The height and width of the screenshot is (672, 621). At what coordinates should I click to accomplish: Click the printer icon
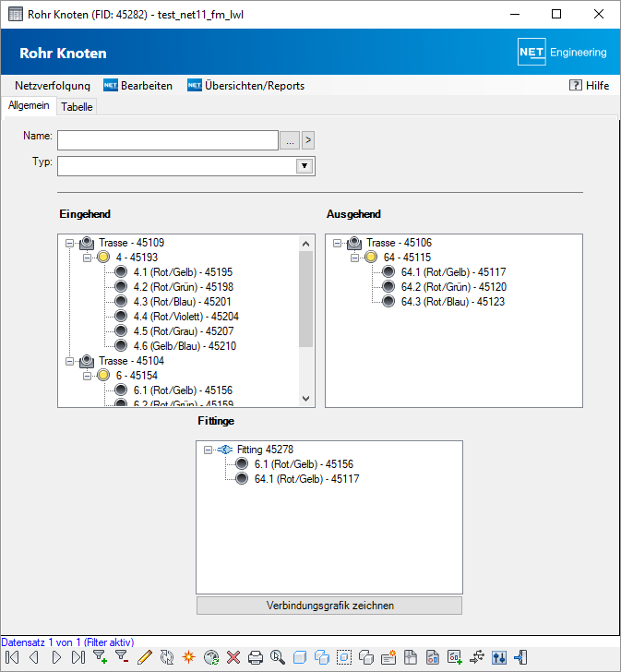256,658
